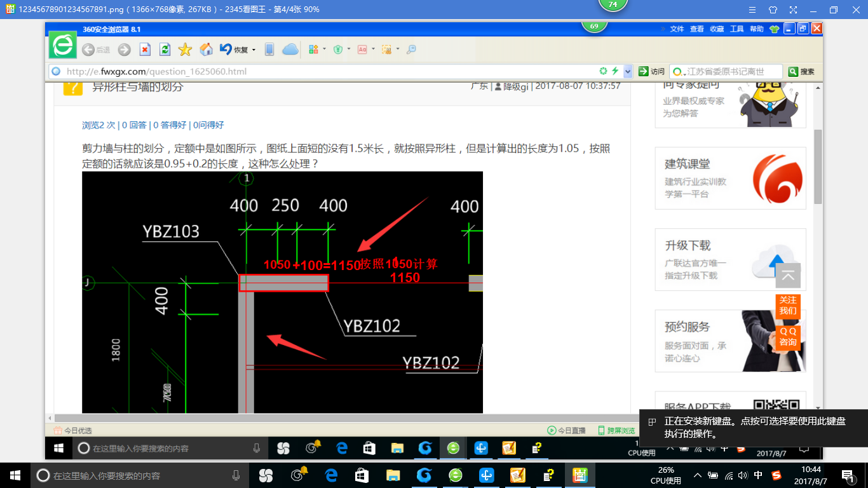The height and width of the screenshot is (488, 868).
Task: Click 今日优选 in browser status bar
Action: pyautogui.click(x=73, y=430)
